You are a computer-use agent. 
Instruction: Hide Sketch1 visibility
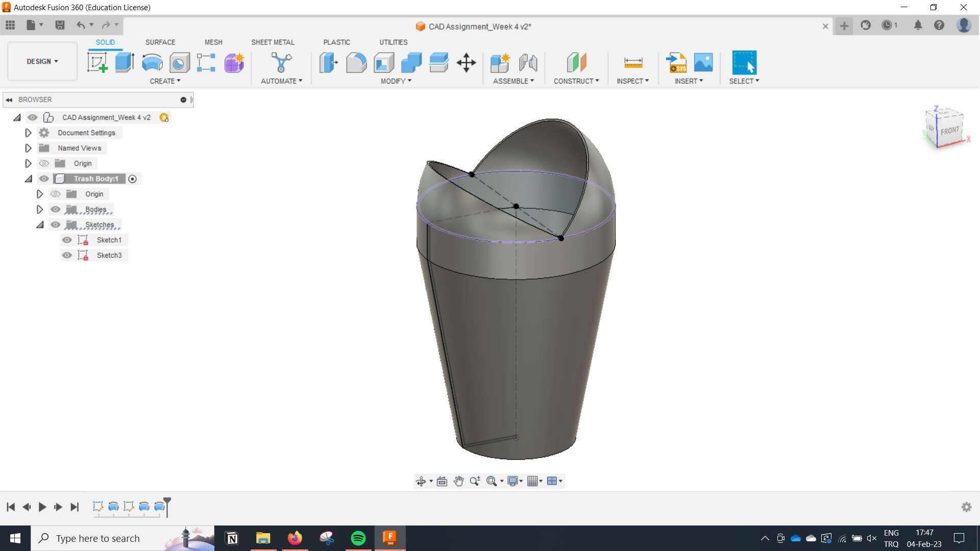(67, 240)
